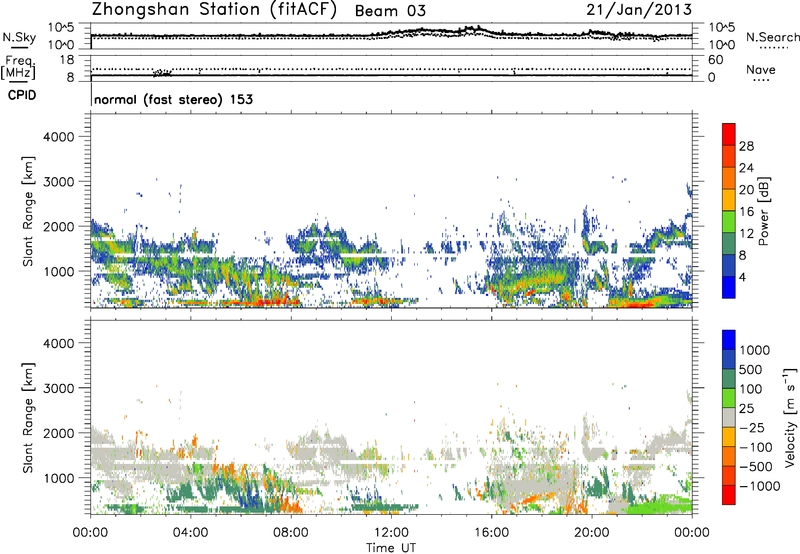
Task: Click the Power colorbar '28' tick value
Action: coord(746,146)
